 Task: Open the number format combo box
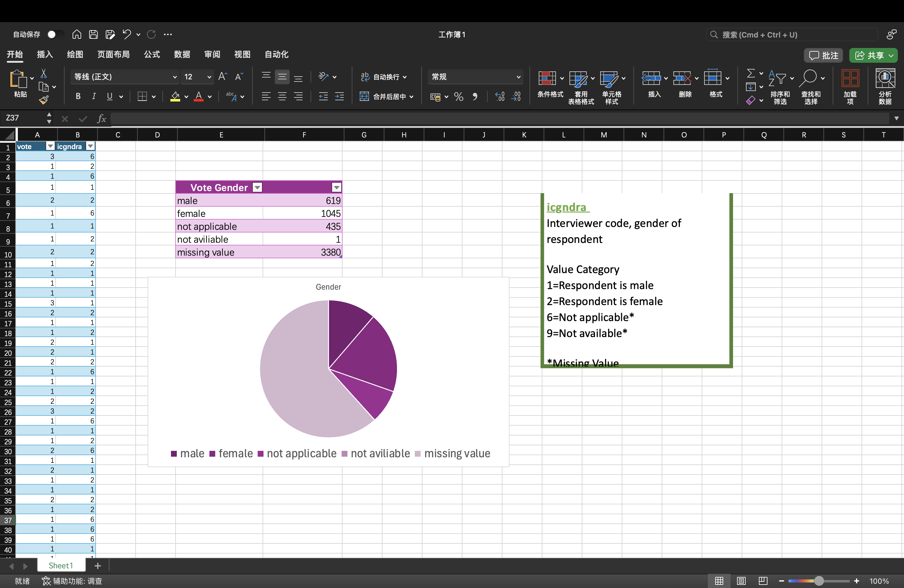click(x=475, y=77)
